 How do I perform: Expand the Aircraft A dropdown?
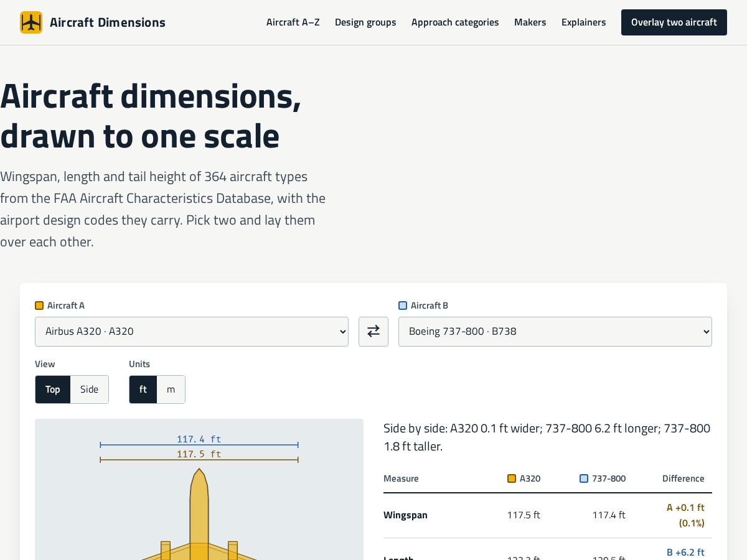[x=192, y=332]
